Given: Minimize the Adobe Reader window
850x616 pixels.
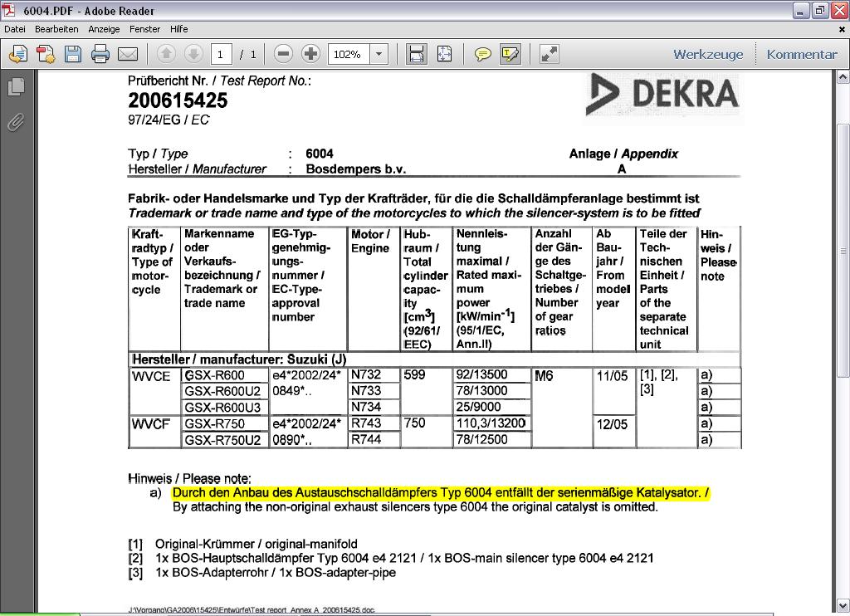Looking at the screenshot, I should 801,10.
